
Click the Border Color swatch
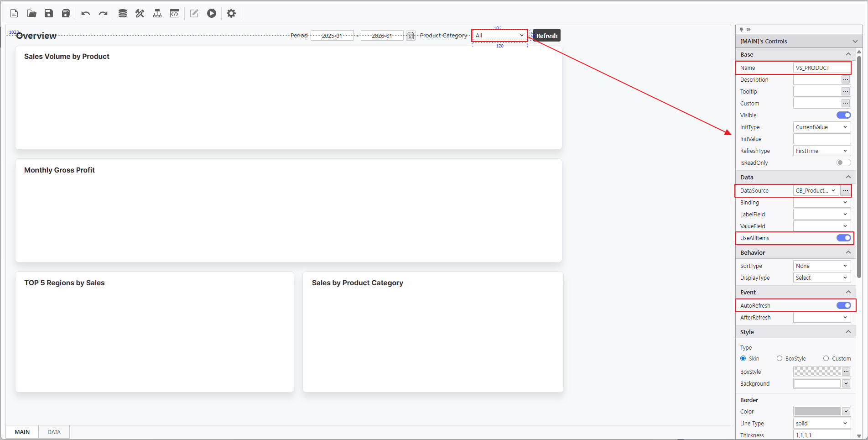tap(817, 412)
